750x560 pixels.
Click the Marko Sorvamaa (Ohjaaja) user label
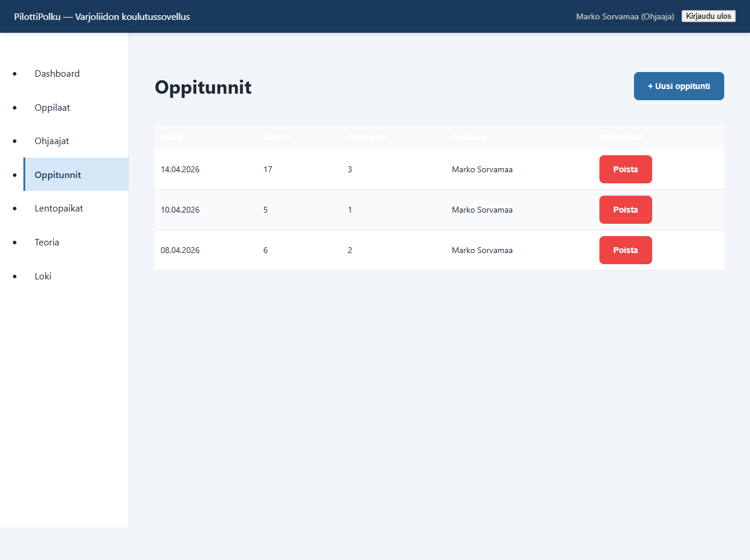pyautogui.click(x=625, y=16)
